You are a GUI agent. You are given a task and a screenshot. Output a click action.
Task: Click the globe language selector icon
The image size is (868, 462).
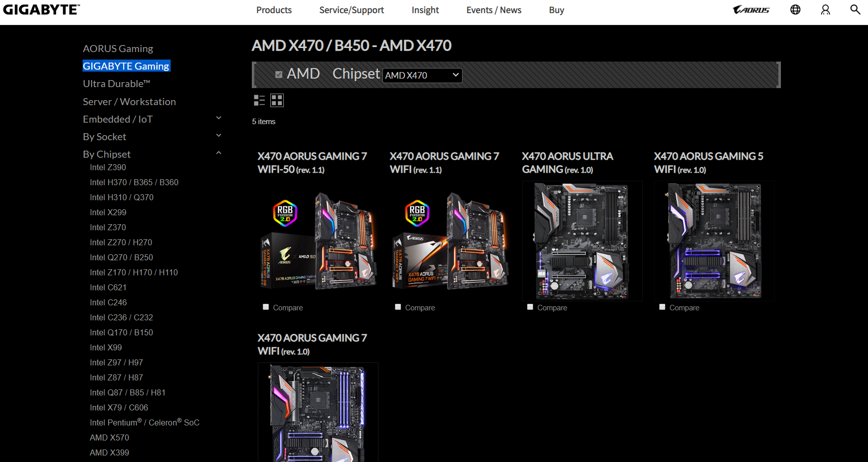tap(795, 10)
